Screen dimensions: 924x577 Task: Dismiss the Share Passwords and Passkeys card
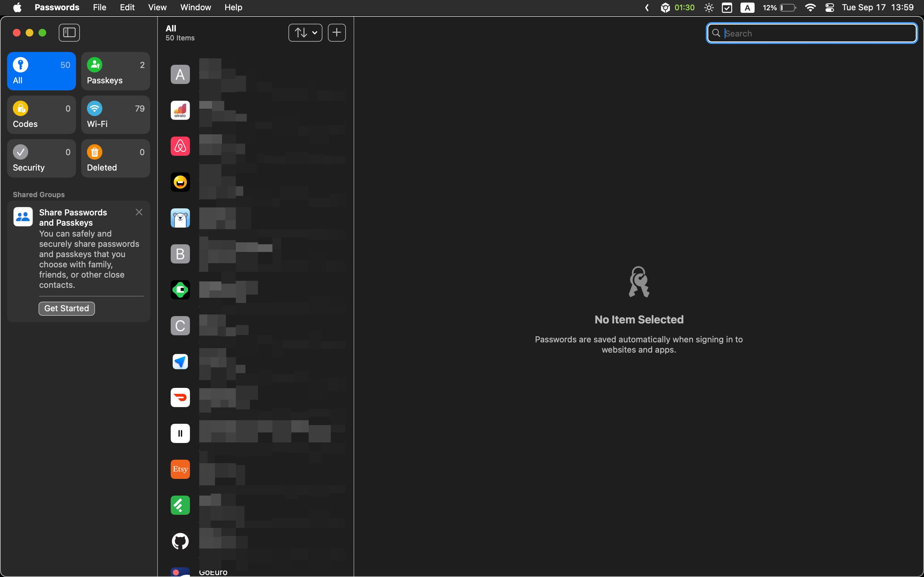[x=139, y=212]
